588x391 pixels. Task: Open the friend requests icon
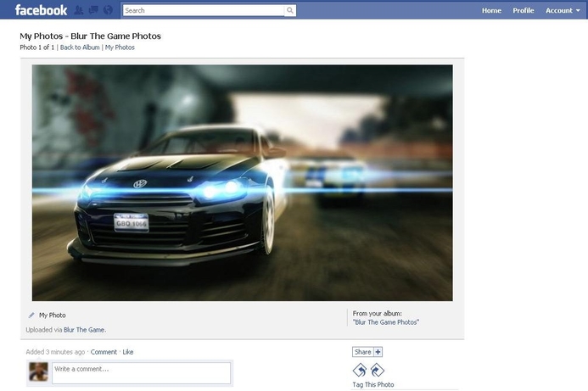click(79, 10)
